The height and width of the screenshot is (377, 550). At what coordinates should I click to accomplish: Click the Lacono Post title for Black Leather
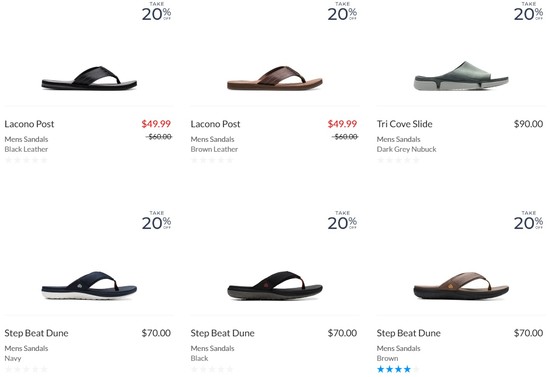tap(29, 124)
